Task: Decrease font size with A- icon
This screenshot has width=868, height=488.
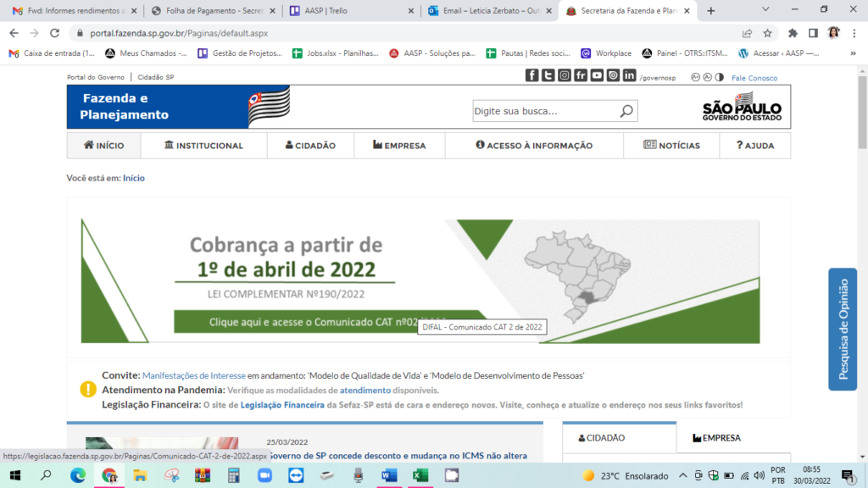Action: [708, 77]
